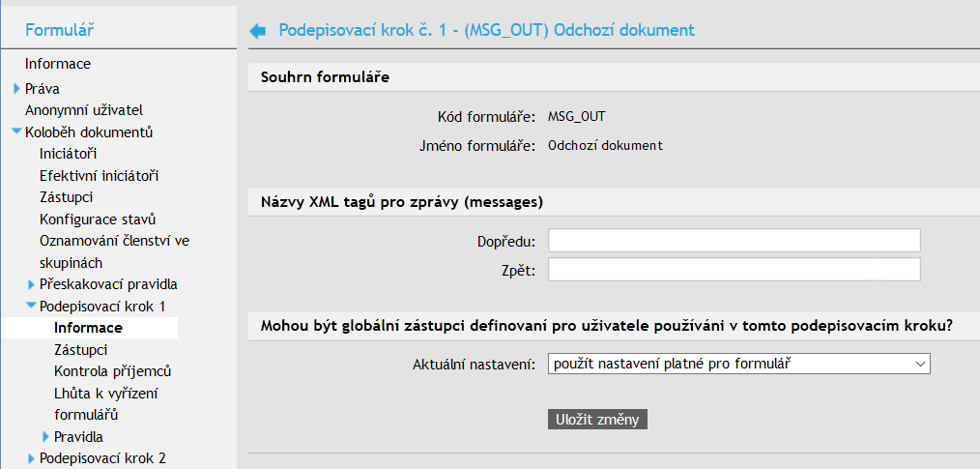Open the Aktuální nastavení dropdown
The image size is (980, 469).
coord(738,364)
